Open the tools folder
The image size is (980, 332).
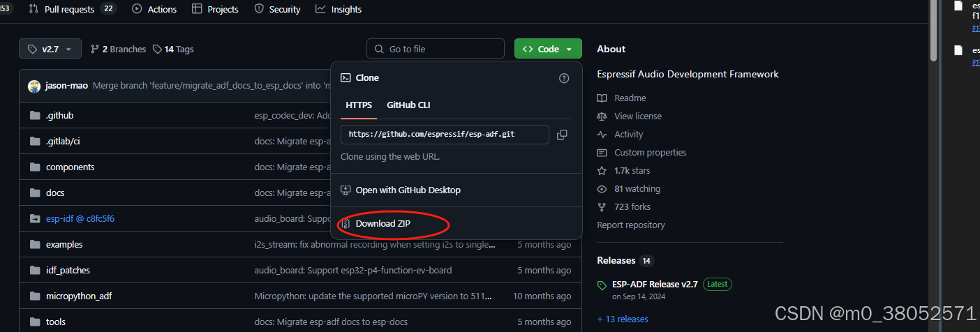[x=56, y=322]
